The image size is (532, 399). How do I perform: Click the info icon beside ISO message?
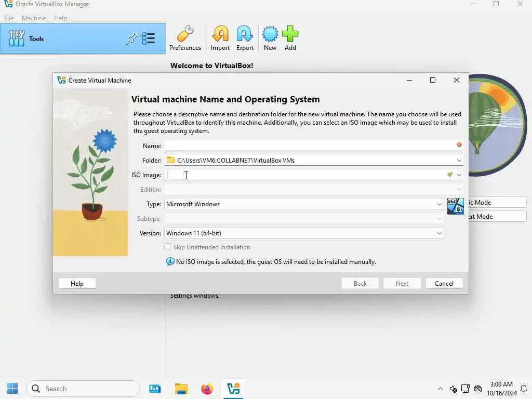[x=170, y=262]
